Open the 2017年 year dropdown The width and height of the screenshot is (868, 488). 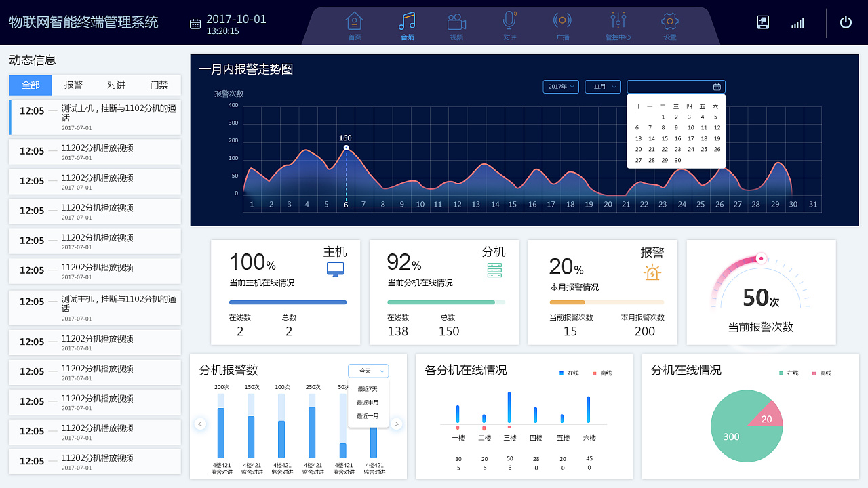pos(560,86)
